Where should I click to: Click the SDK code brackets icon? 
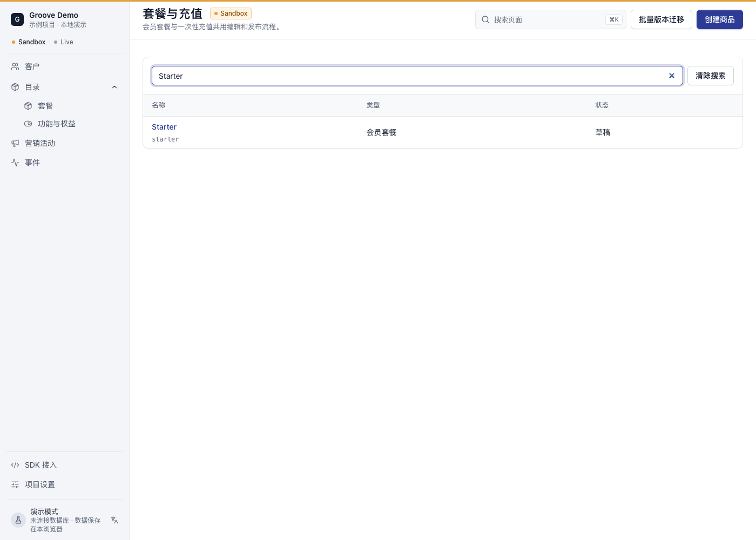(x=15, y=465)
